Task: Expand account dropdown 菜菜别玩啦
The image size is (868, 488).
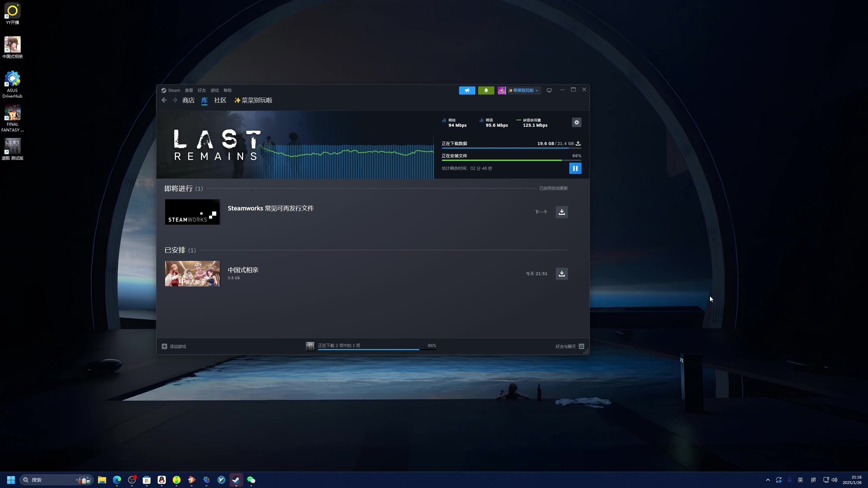Action: click(523, 90)
